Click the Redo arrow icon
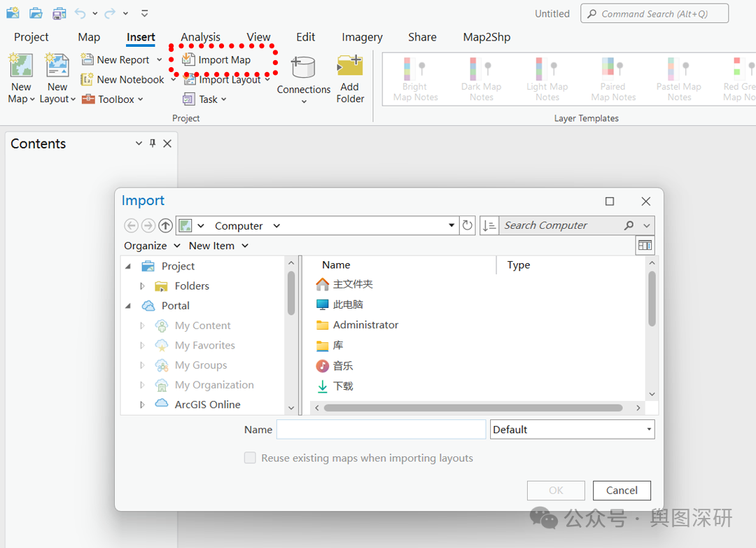Screen dimensions: 756x548 [111, 13]
